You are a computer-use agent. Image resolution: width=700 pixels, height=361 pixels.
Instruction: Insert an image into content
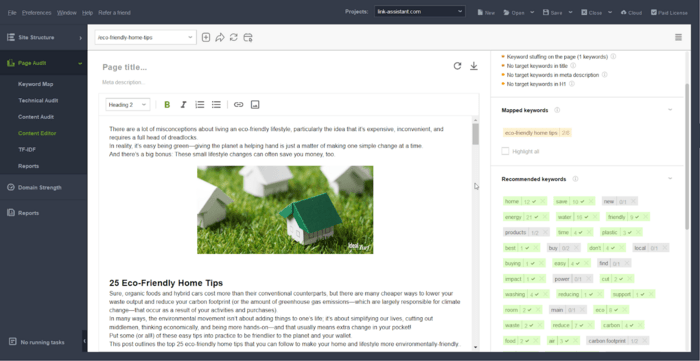point(255,104)
